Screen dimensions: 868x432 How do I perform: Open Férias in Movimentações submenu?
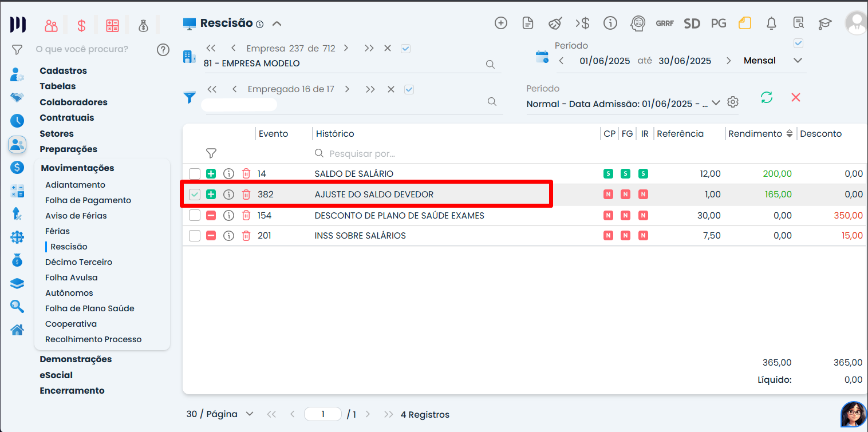coord(57,231)
